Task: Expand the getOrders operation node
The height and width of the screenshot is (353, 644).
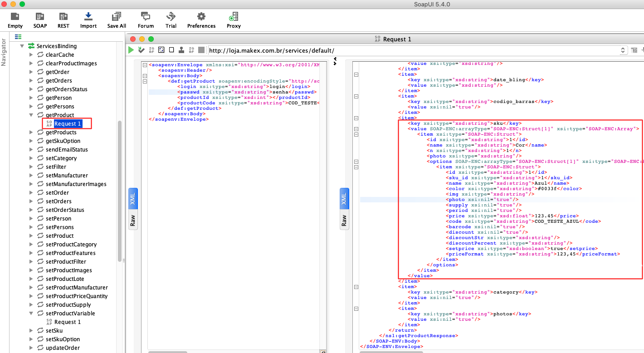Action: 31,81
